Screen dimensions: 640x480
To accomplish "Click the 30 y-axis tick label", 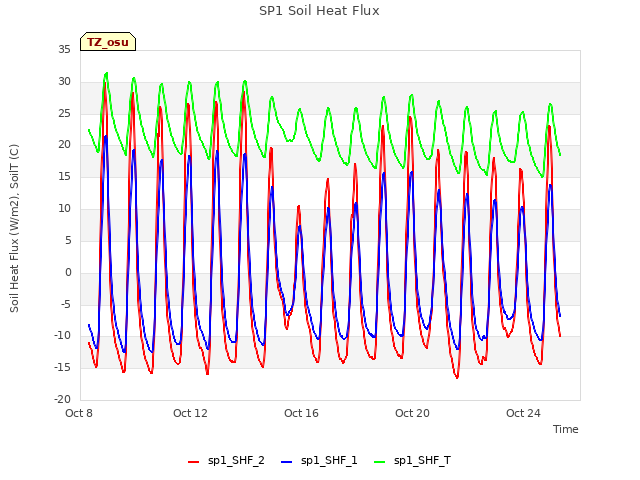I will click(64, 81).
